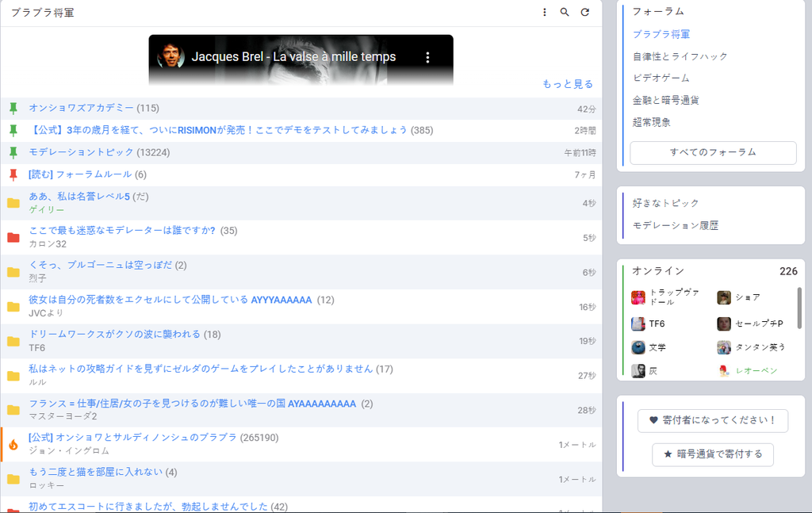The image size is (812, 513).
Task: Click online user 灰 avatar
Action: (638, 371)
